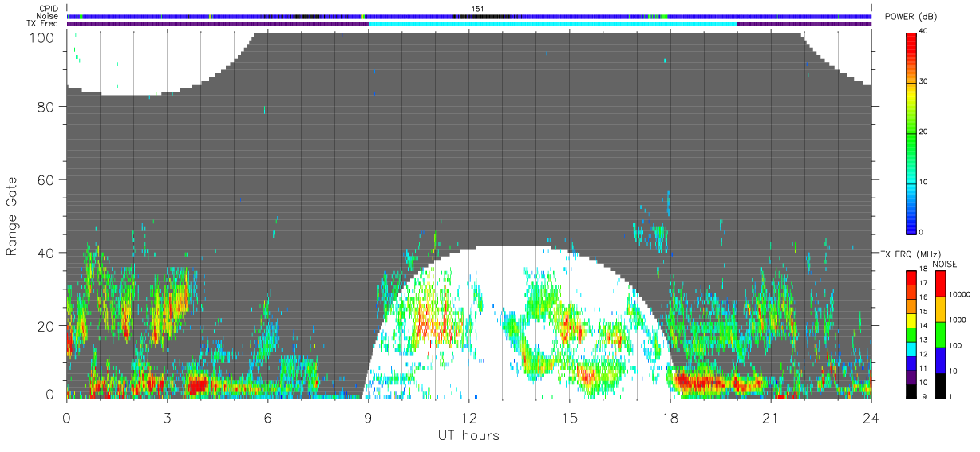Click the NOISE color scale bar

point(940,335)
